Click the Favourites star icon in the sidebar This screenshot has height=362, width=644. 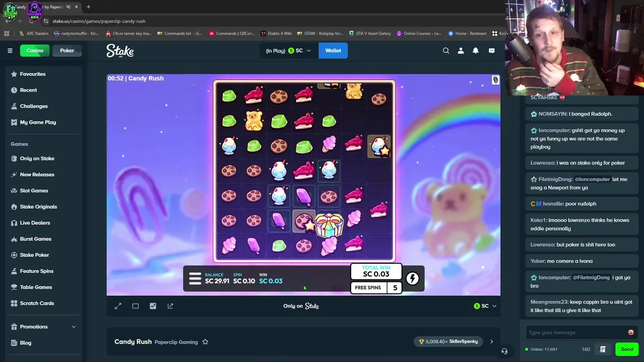pos(14,74)
